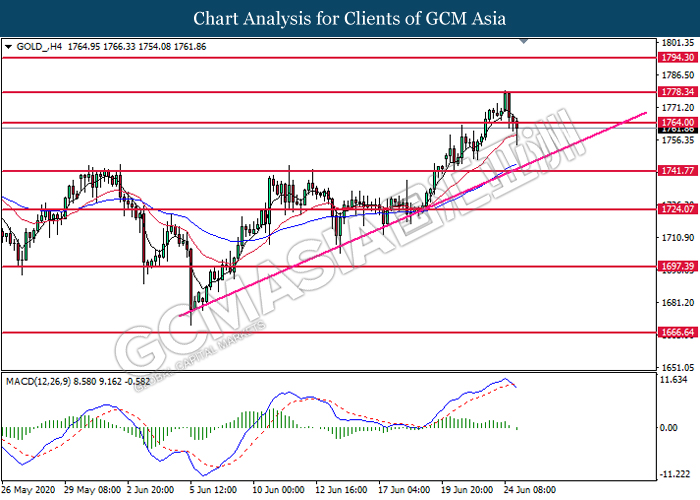
Task: Click the 1651.05 price scale value
Action: pos(678,367)
